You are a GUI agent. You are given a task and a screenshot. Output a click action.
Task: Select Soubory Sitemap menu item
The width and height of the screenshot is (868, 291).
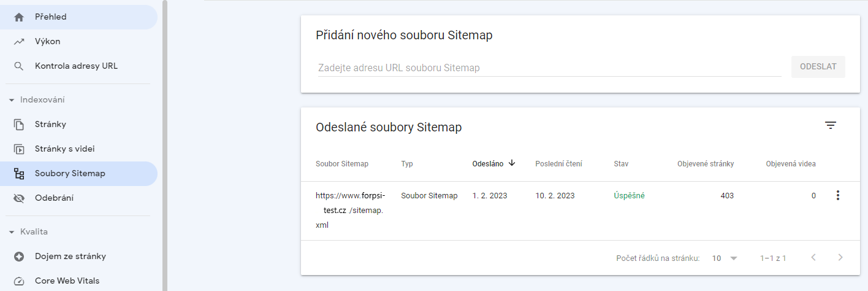coord(70,174)
